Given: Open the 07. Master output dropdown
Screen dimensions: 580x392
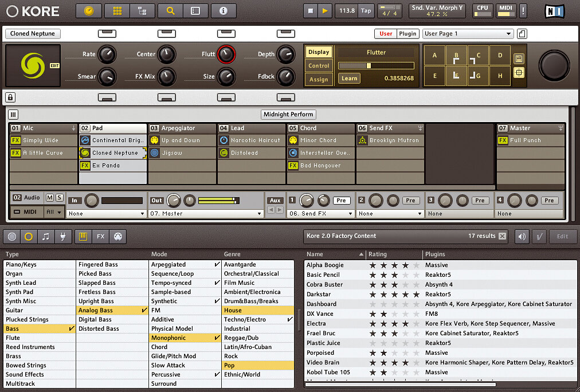Looking at the screenshot, I should click(x=205, y=214).
